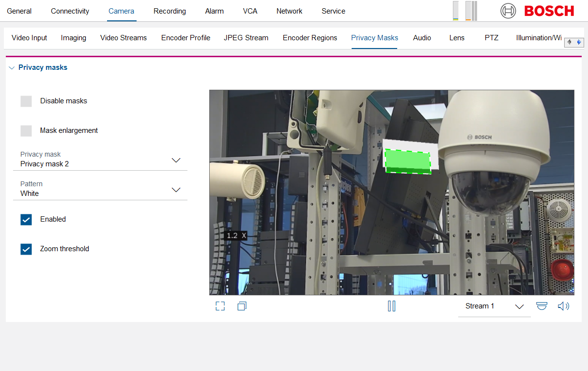Select the green privacy mask rectangle

[407, 161]
